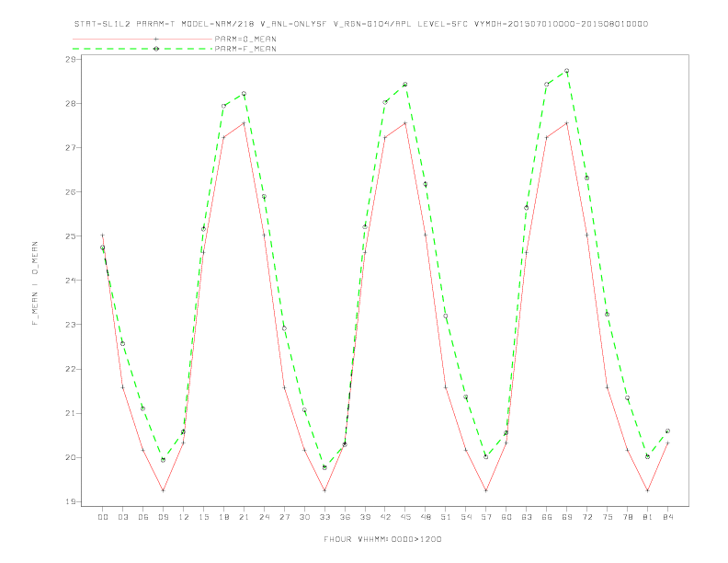Click the F_MEAN circle marker at hour 27

coord(284,328)
